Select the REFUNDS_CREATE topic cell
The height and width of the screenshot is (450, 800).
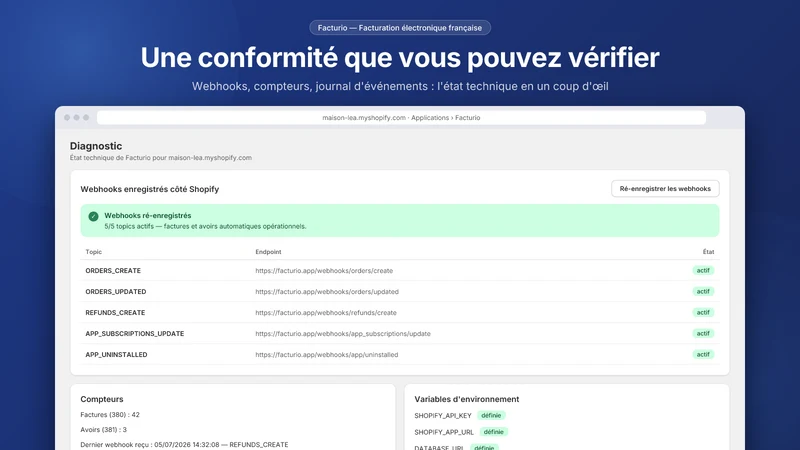115,313
